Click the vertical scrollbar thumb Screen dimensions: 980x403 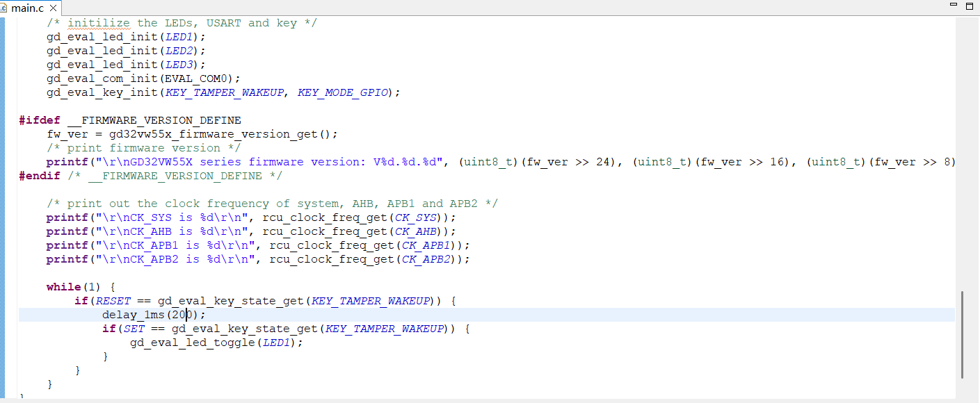963,334
